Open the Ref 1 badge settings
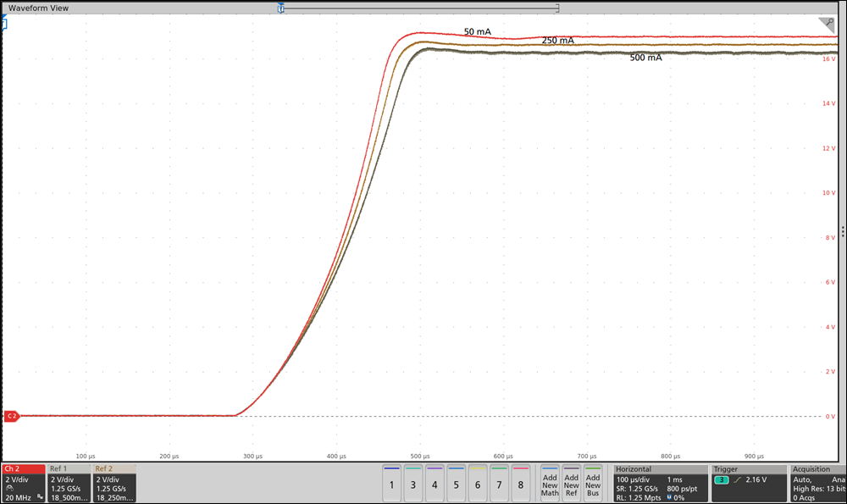The image size is (847, 504). tap(68, 483)
